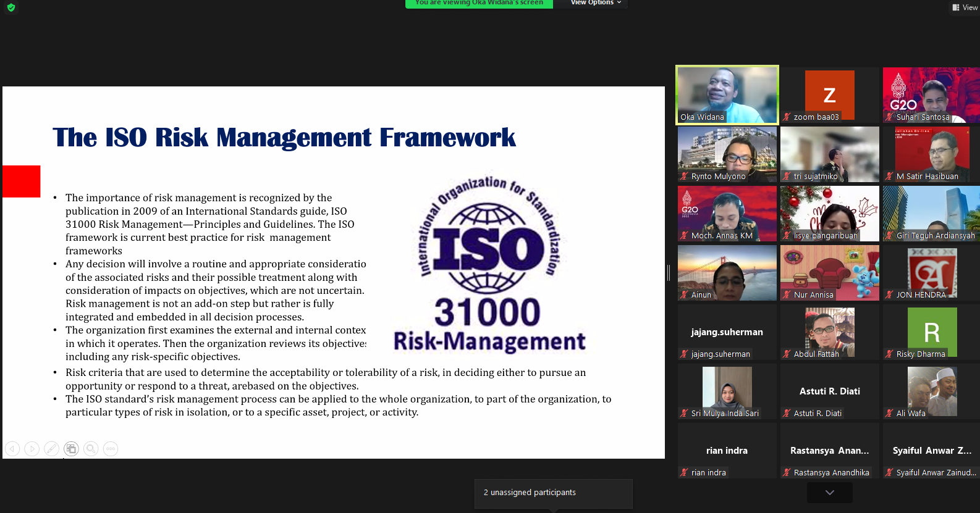Viewport: 980px width, 513px height.
Task: Click rian indra's muted microphone icon
Action: click(684, 472)
